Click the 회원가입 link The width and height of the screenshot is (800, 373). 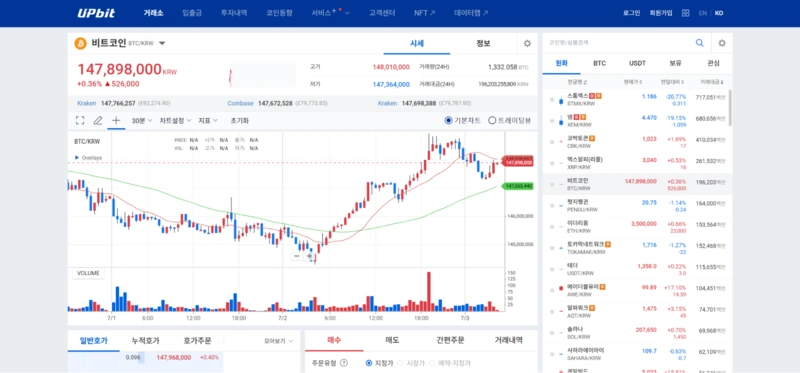[661, 13]
